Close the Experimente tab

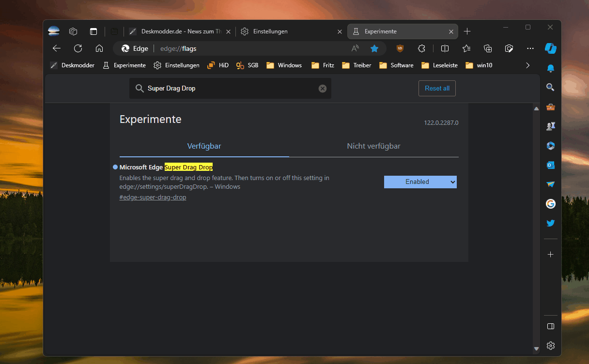[x=451, y=31]
